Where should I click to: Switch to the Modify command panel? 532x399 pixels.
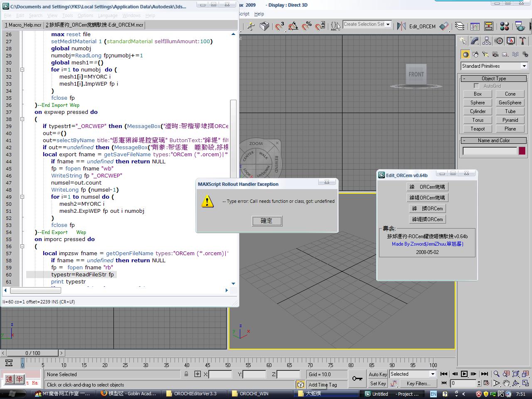pyautogui.click(x=475, y=41)
